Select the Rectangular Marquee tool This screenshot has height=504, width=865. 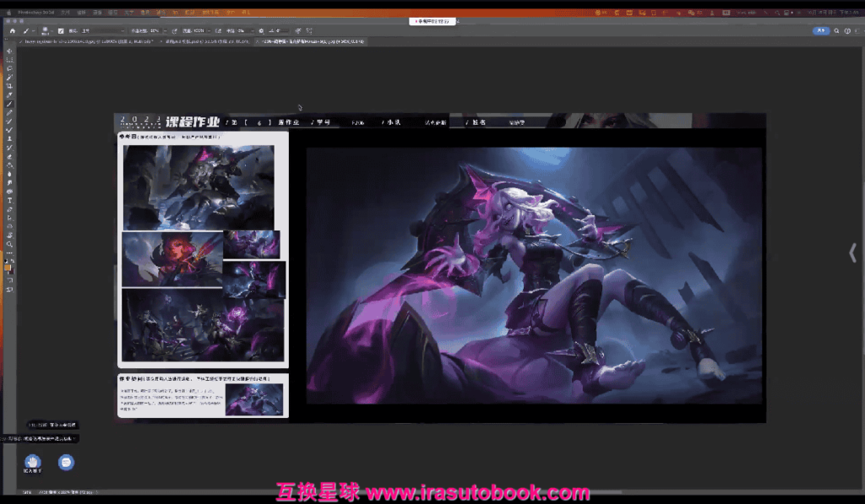pyautogui.click(x=9, y=60)
